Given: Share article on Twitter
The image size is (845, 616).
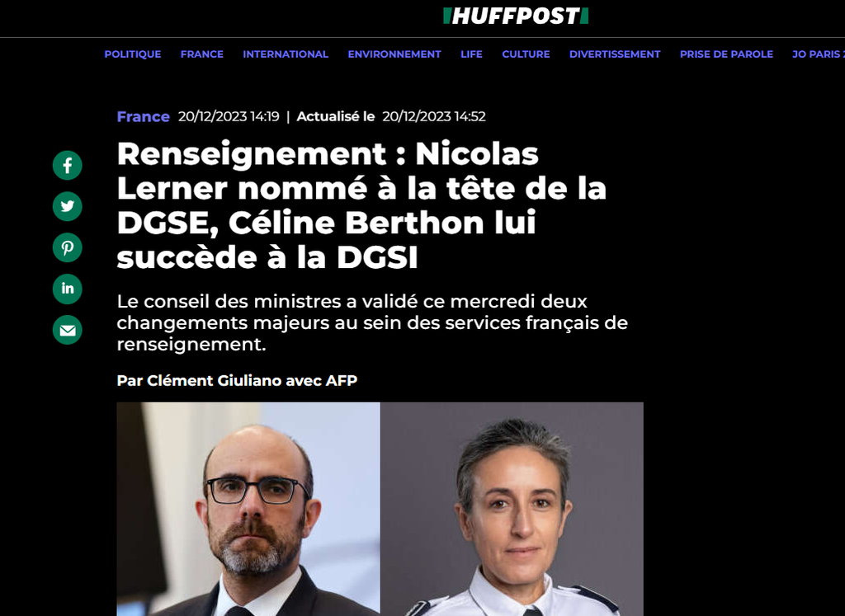Looking at the screenshot, I should (x=68, y=206).
